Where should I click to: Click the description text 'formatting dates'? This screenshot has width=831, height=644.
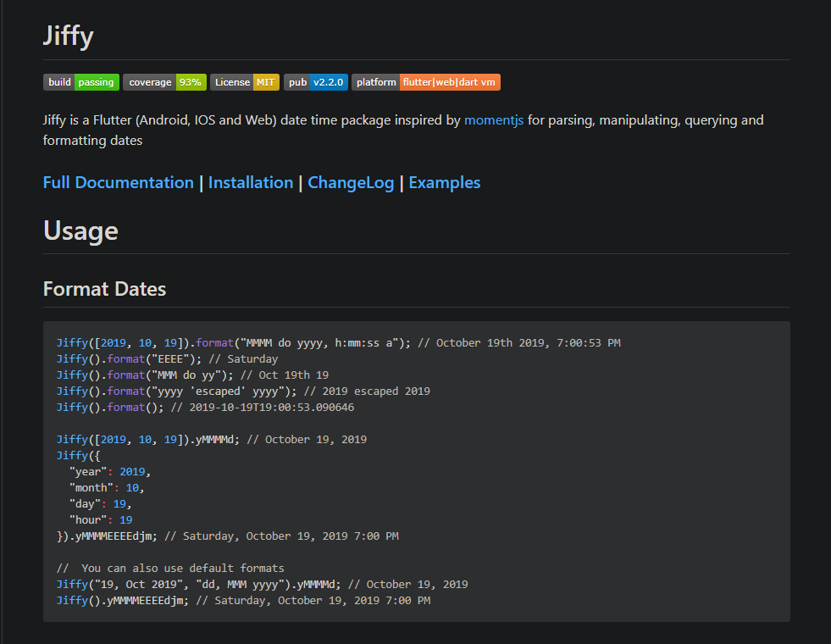click(x=92, y=141)
